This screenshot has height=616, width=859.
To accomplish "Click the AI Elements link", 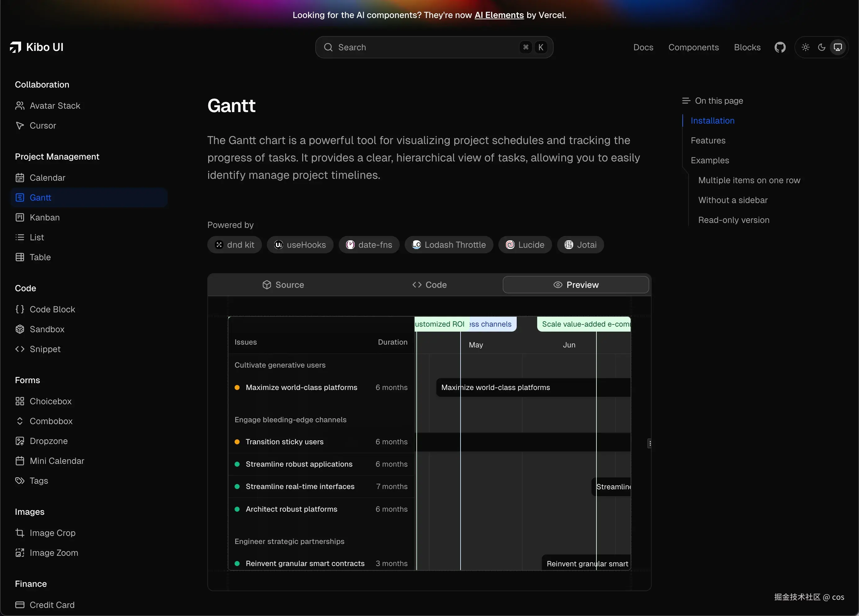I will point(499,15).
